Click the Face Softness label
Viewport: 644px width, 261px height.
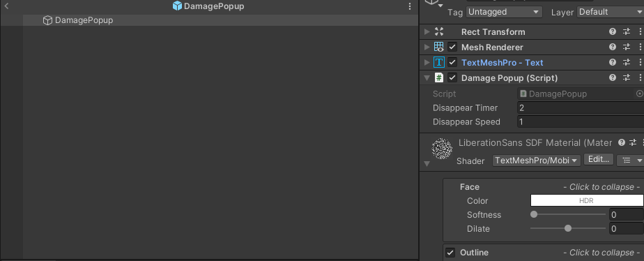tap(484, 214)
